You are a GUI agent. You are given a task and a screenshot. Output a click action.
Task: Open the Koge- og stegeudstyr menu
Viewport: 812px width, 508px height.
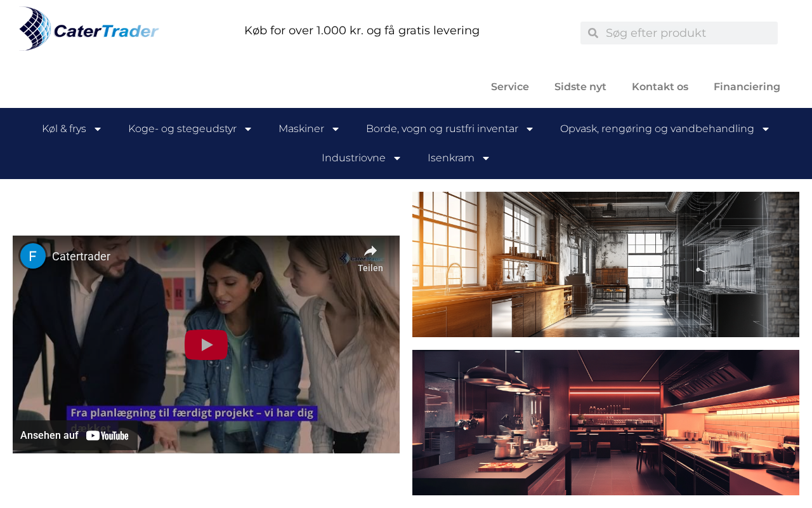click(x=182, y=129)
